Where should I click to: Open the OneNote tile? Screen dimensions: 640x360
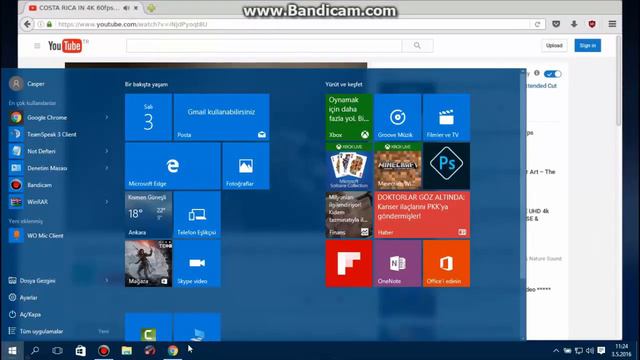tap(398, 263)
